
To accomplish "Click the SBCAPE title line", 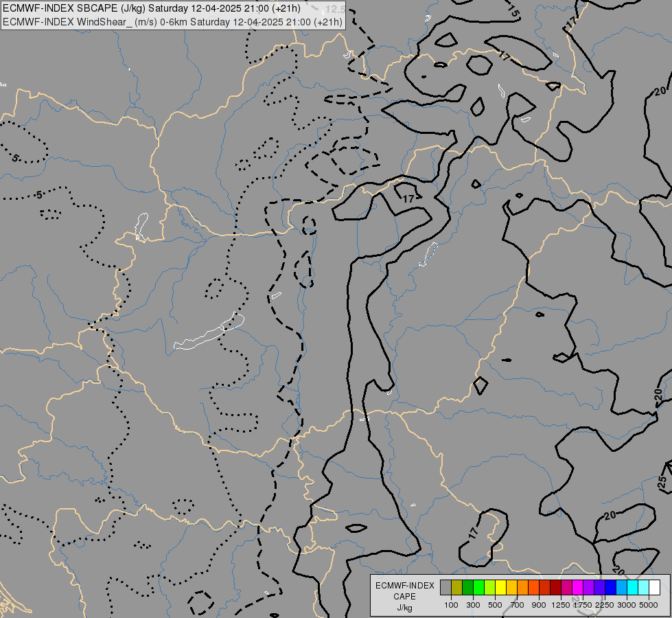I will click(x=152, y=8).
